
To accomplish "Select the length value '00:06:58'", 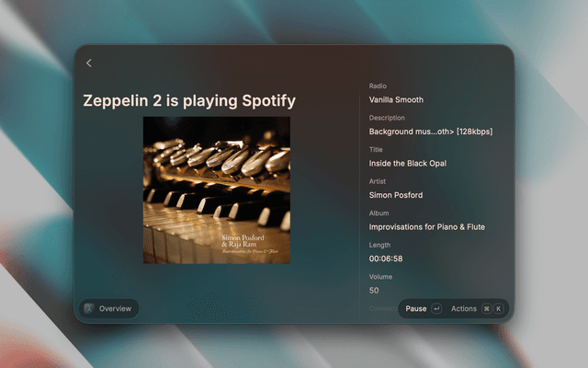I will (386, 259).
